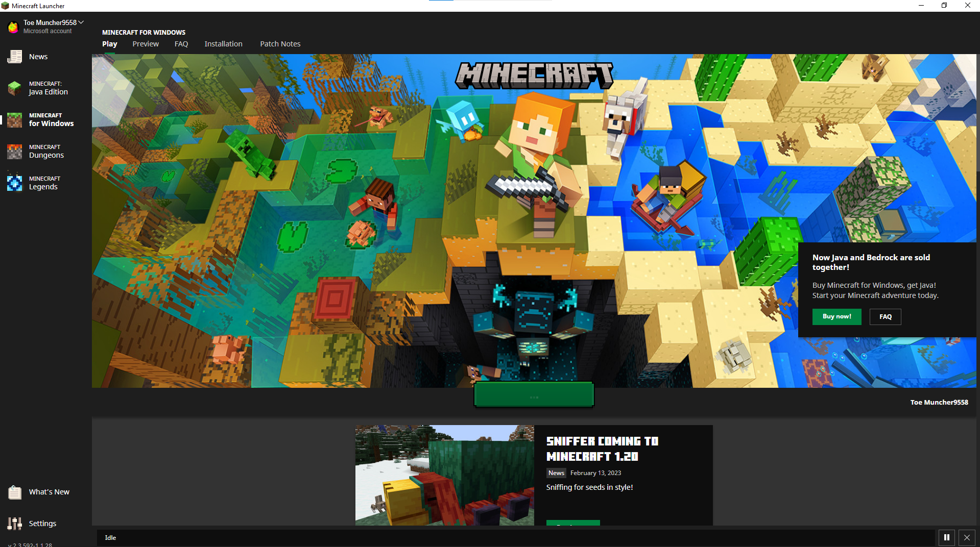
Task: Click the account avatar icon
Action: coord(13,27)
